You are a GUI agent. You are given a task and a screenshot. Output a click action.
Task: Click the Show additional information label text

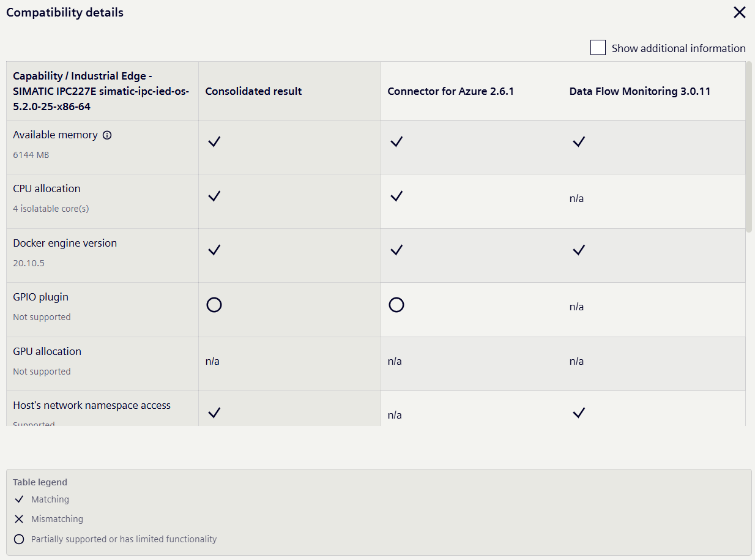(x=679, y=48)
